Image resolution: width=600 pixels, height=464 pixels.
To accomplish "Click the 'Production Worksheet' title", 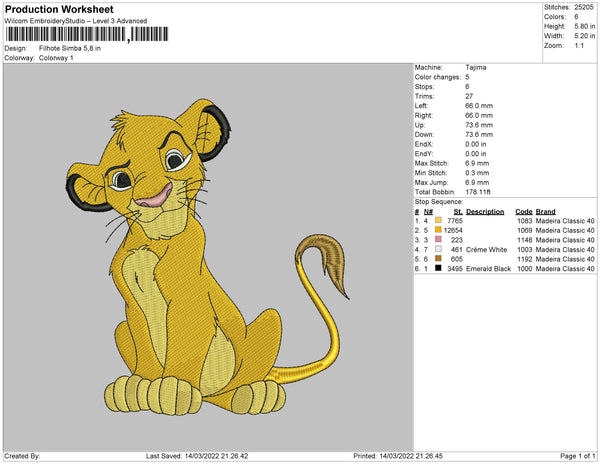I will tap(59, 9).
